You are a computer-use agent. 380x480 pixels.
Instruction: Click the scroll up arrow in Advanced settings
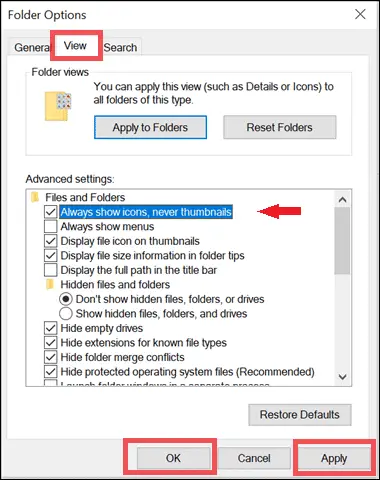[342, 200]
